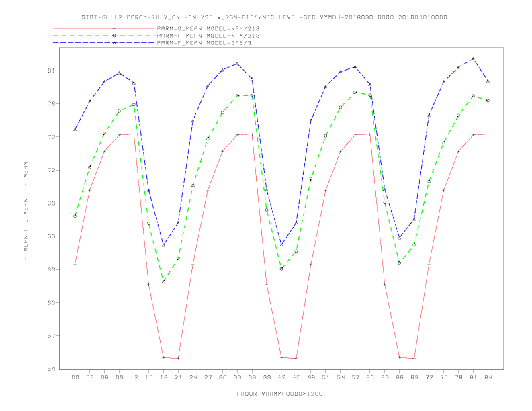Click x-axis tick label 45
Screen dimensions: 532x411
click(296, 377)
